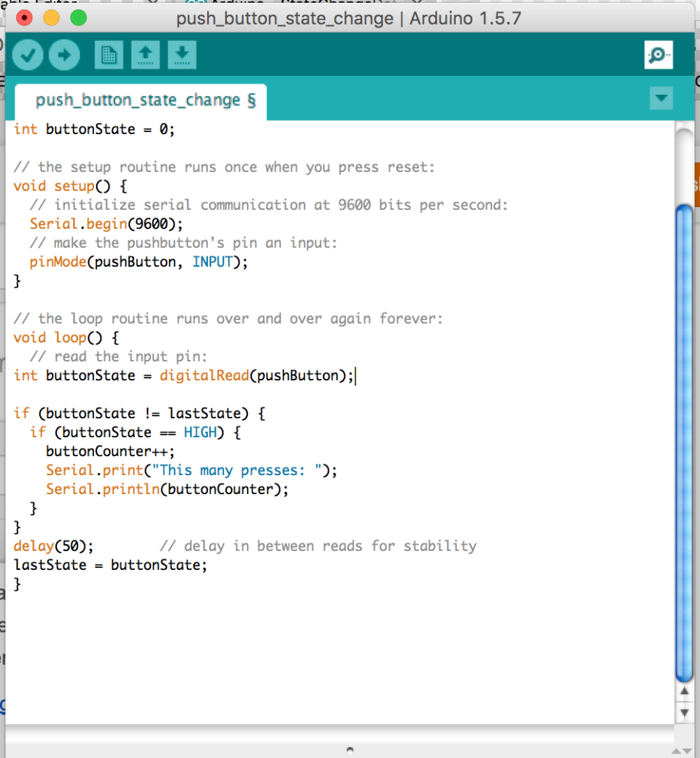Click the line "Serial.begin(9600);"
Viewport: 700px width, 758px height.
tap(107, 224)
